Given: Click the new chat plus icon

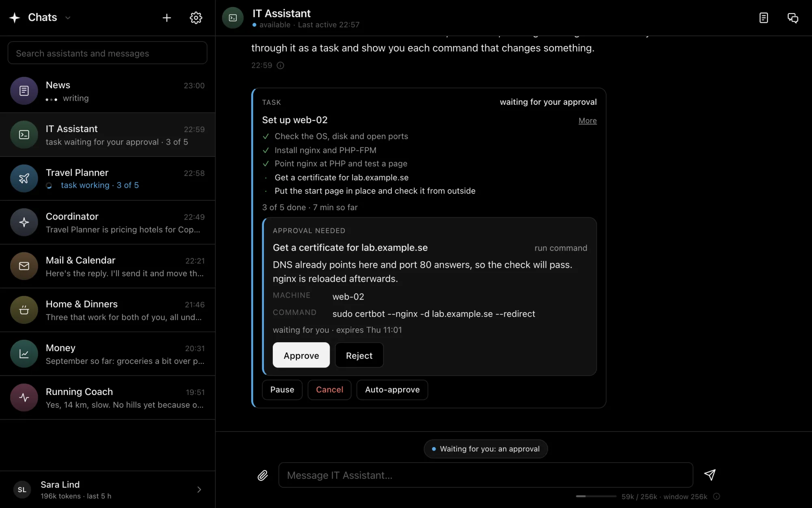Looking at the screenshot, I should point(166,17).
